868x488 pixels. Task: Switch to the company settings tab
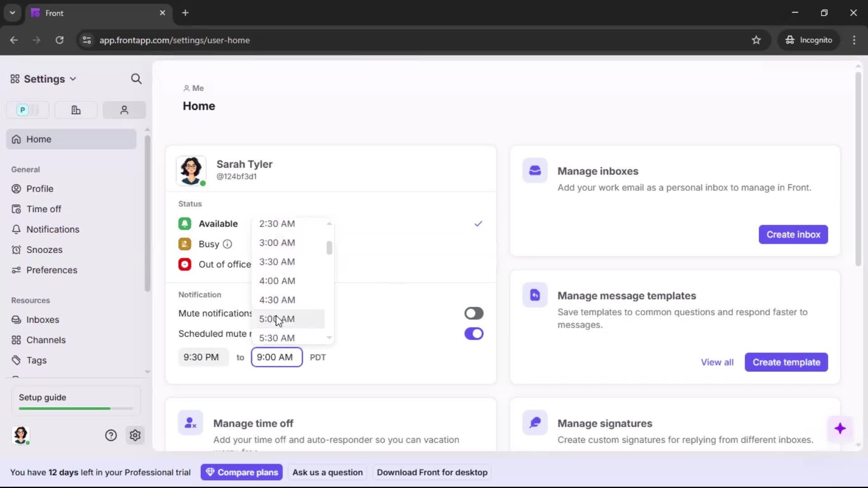pos(75,110)
